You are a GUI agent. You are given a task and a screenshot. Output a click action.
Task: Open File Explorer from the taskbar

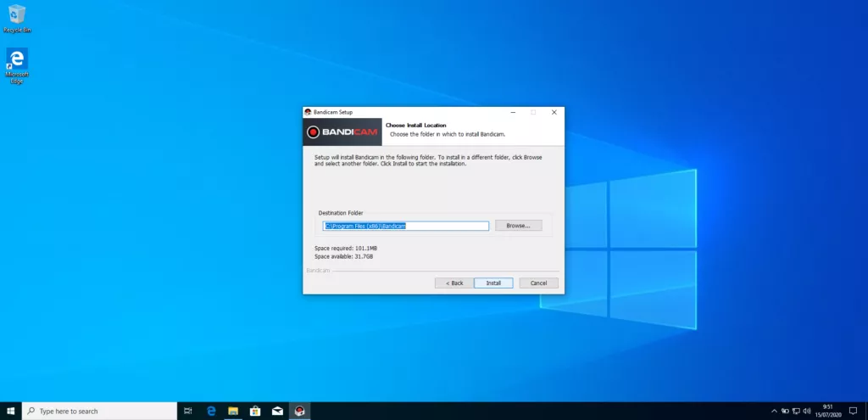233,411
